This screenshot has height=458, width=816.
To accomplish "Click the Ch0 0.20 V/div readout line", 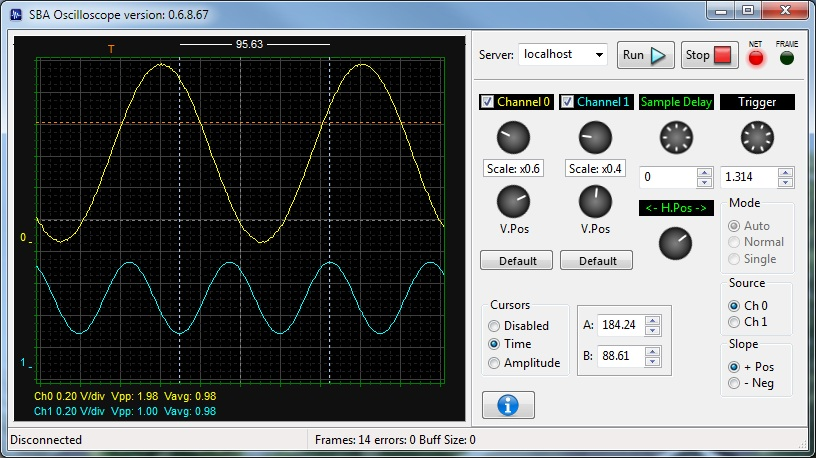I will click(x=125, y=396).
